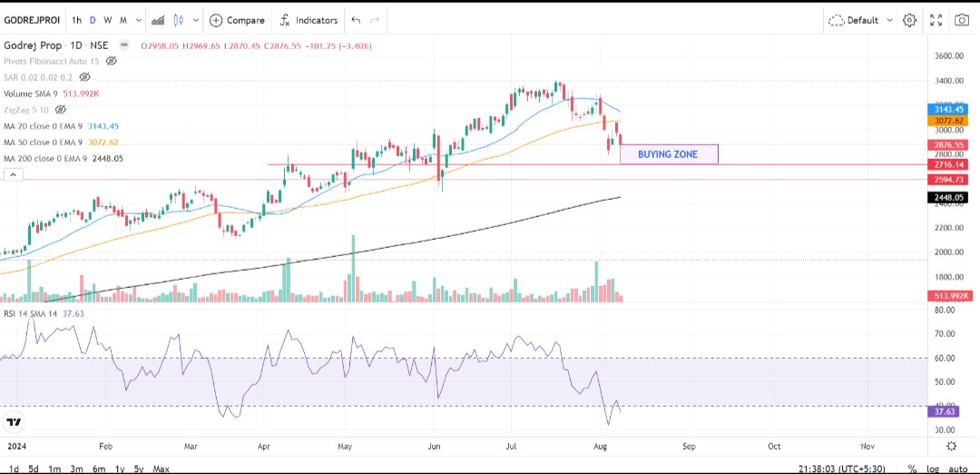This screenshot has height=474, width=980.
Task: Select the BUYING ZONE rectangle drawing
Action: point(669,154)
